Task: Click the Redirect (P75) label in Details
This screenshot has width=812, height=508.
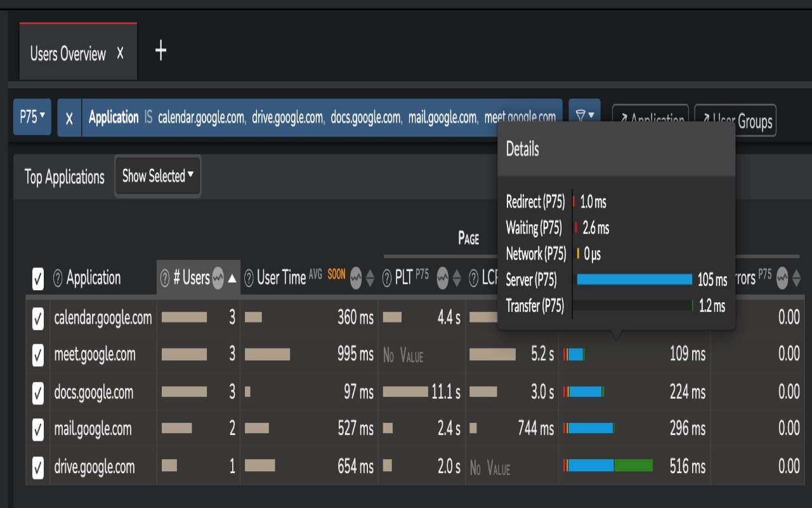Action: point(535,202)
